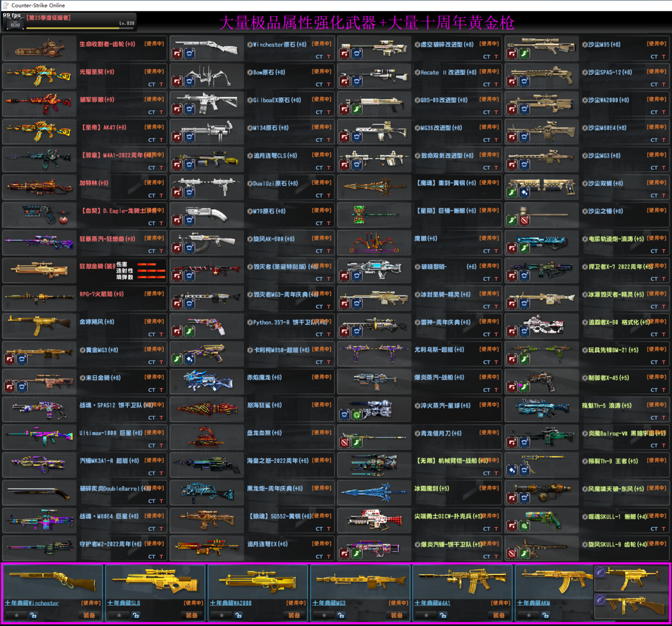Click the red gun icon on 追月连弩CLS

tap(177, 164)
